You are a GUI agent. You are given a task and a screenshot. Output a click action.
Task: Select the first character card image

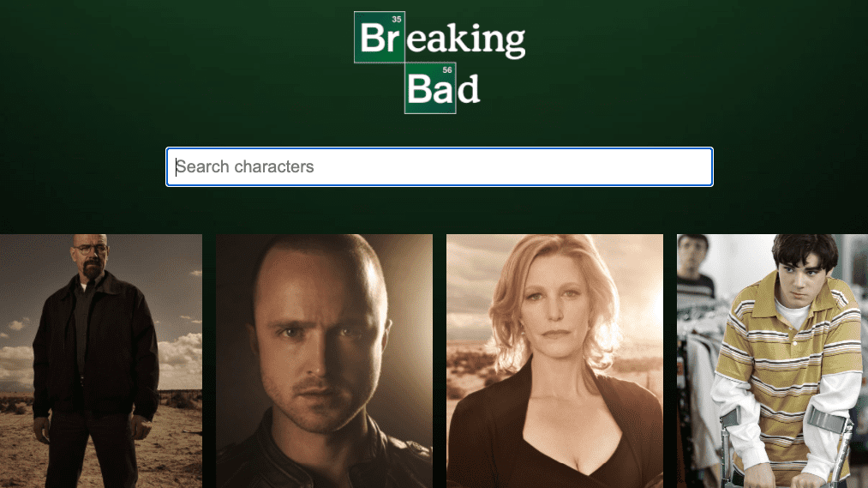click(x=101, y=361)
